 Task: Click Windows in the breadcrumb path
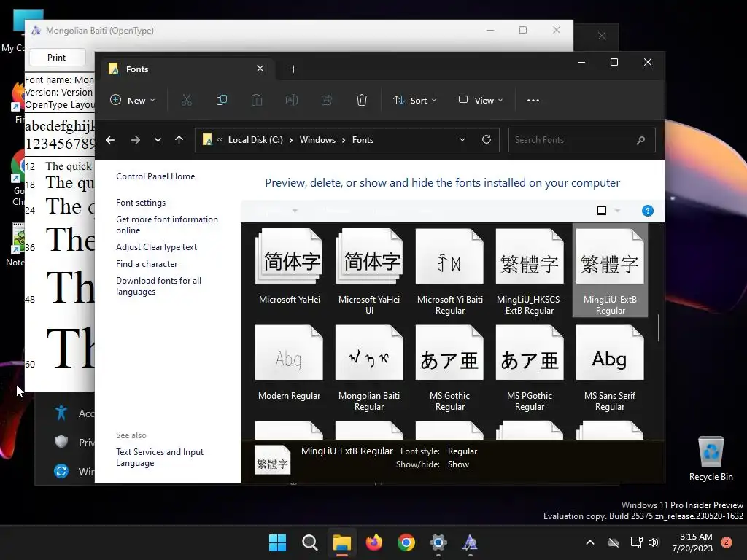[317, 140]
